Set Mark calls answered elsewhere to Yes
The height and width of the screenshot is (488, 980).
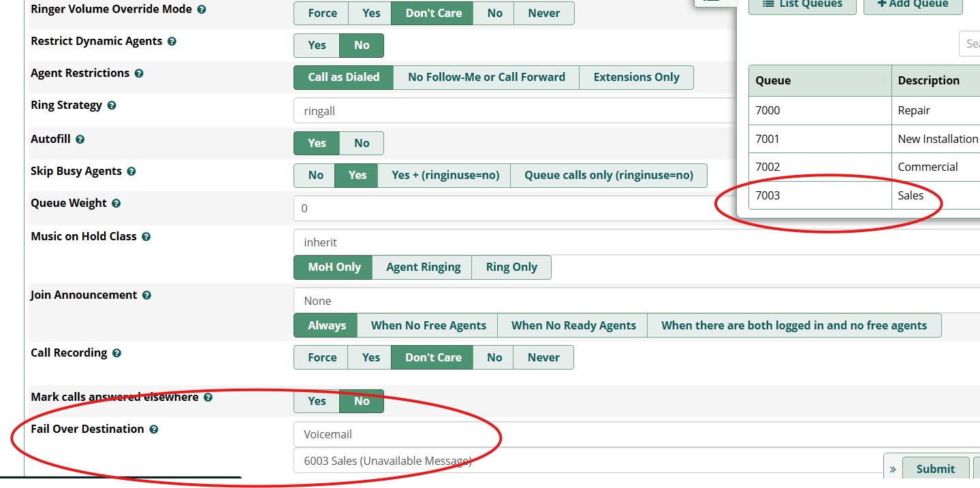click(317, 402)
